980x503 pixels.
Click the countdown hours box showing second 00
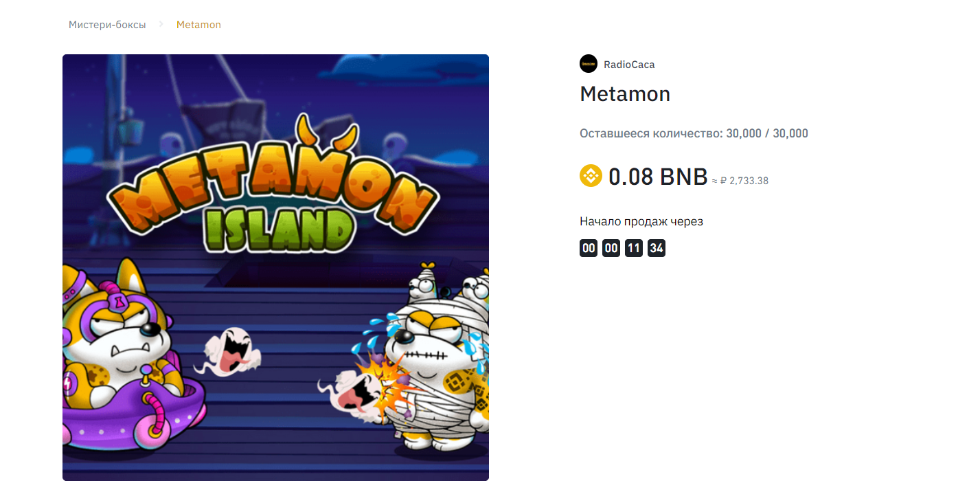(x=611, y=248)
